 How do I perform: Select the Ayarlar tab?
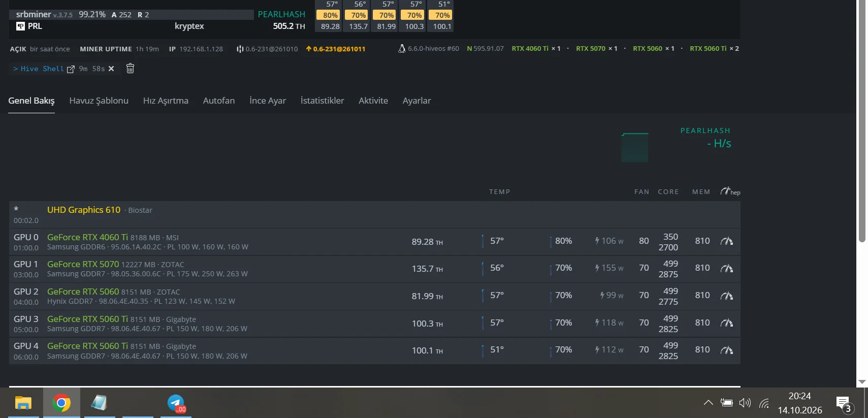(416, 101)
